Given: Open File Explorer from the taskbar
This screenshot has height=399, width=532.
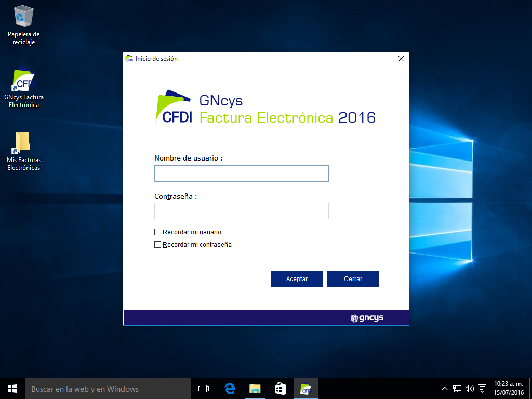Looking at the screenshot, I should 255,389.
